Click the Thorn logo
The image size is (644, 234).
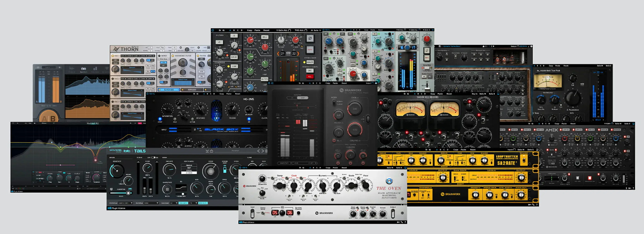pyautogui.click(x=126, y=49)
